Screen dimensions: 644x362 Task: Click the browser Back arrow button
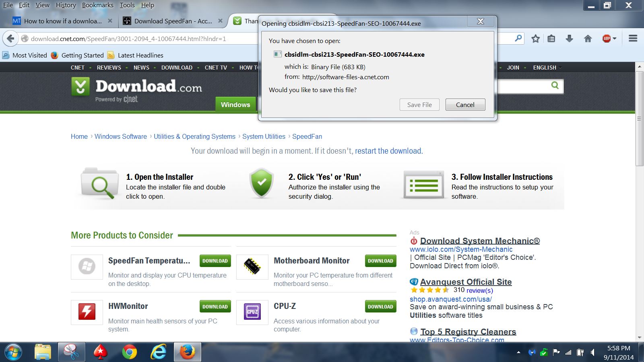[11, 39]
